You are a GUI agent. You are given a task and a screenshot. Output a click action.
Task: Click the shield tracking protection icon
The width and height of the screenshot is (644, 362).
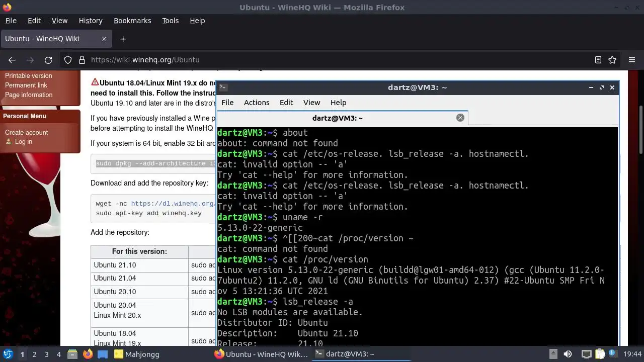tap(68, 60)
